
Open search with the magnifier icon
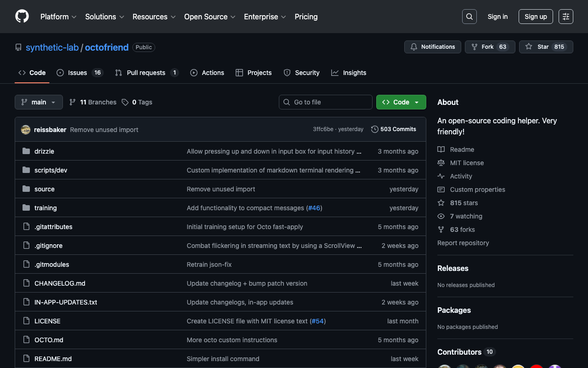coord(469,17)
